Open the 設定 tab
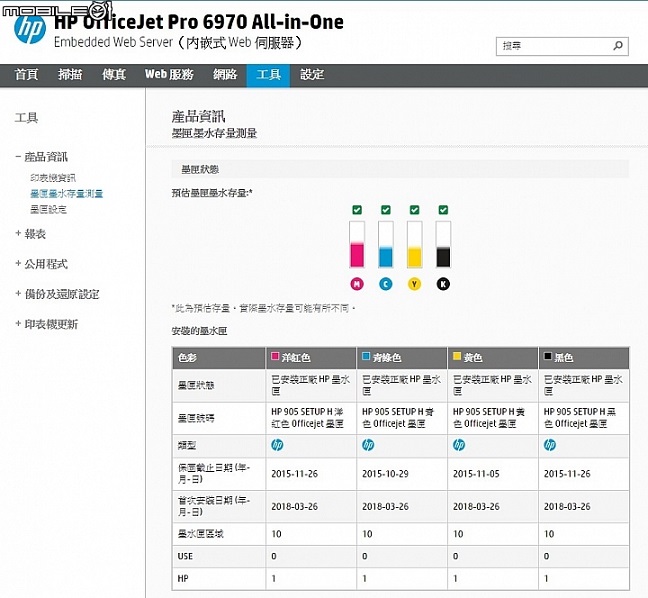This screenshot has width=648, height=598. pos(312,75)
